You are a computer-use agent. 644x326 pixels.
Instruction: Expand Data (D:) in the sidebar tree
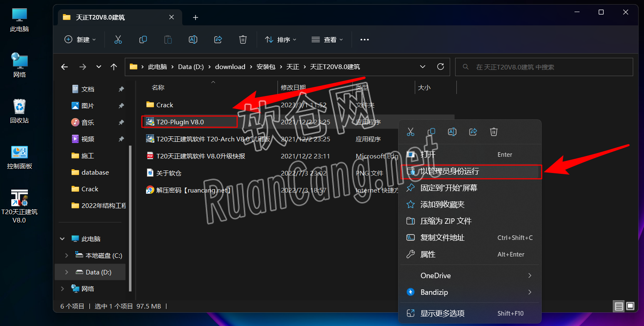66,272
